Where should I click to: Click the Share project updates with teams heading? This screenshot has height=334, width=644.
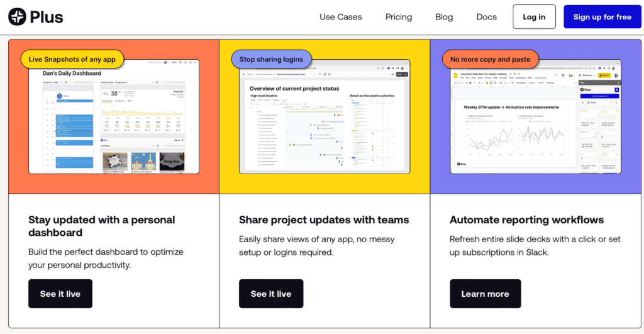point(324,220)
